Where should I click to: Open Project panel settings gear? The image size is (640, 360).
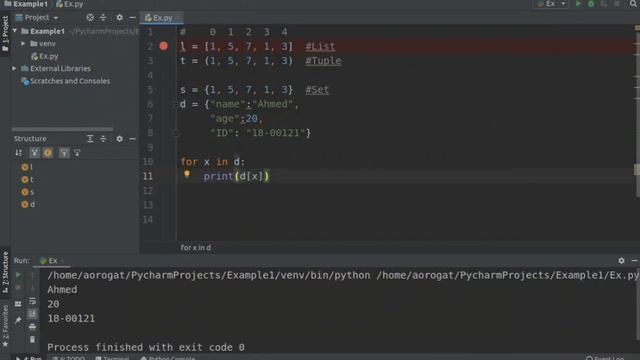[119, 18]
